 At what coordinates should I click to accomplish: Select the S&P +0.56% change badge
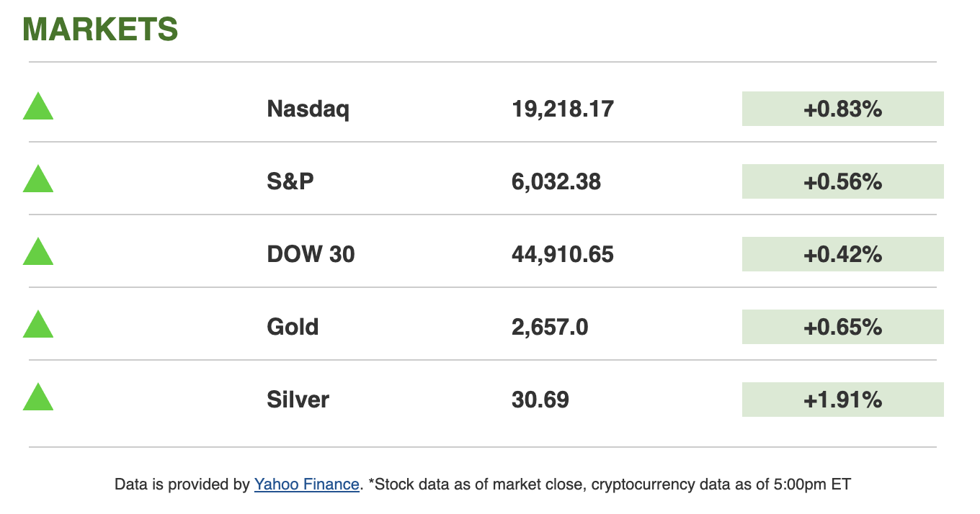pyautogui.click(x=842, y=181)
